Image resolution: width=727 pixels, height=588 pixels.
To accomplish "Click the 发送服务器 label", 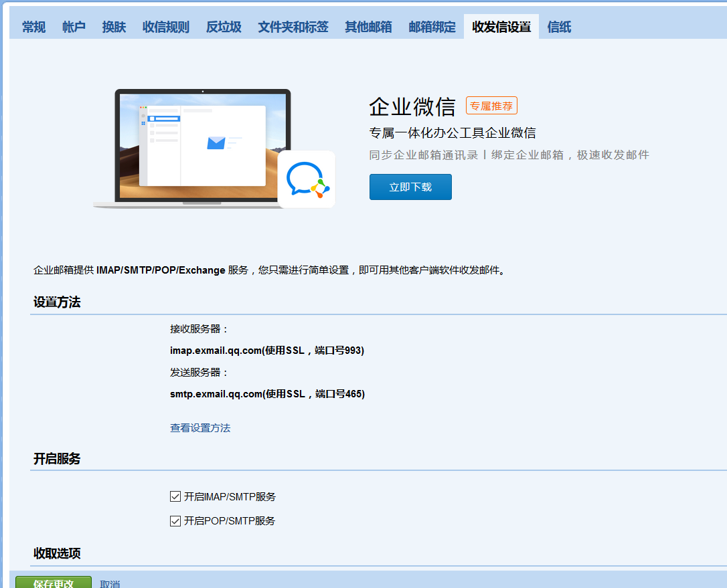I will point(199,373).
